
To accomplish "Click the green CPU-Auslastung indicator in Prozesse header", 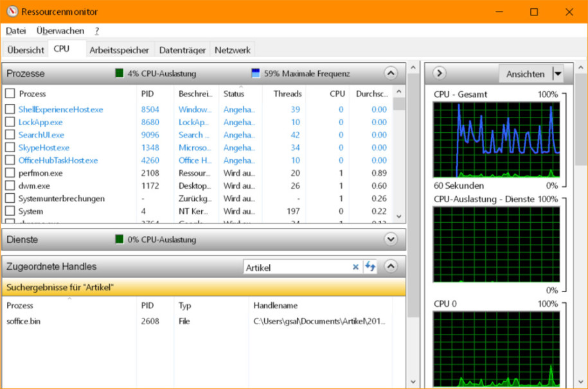I will click(x=120, y=73).
